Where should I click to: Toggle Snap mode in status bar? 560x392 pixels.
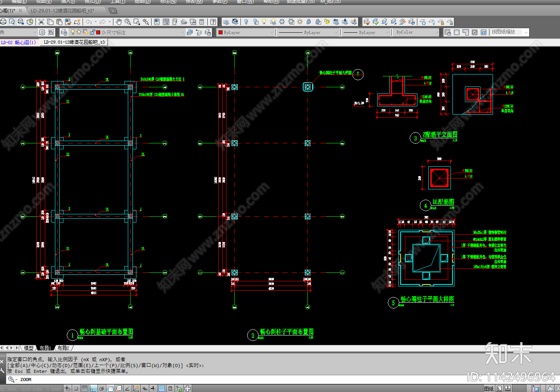pos(76,388)
